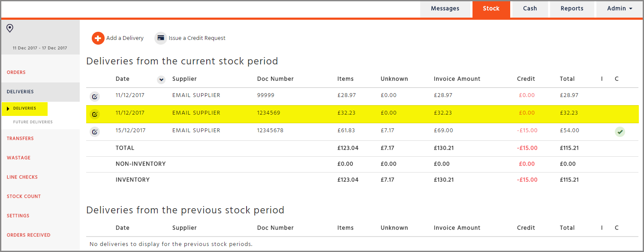Open the location pin icon in sidebar
Screen dimensions: 644x252
click(x=10, y=28)
